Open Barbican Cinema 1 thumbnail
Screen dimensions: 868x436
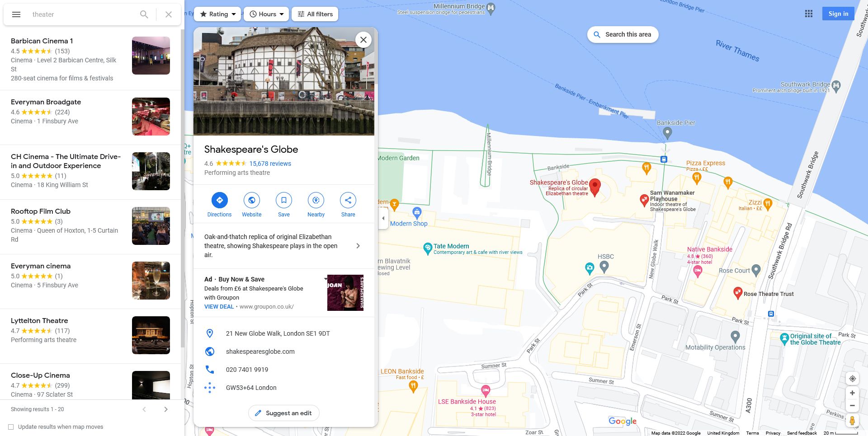[x=151, y=56]
